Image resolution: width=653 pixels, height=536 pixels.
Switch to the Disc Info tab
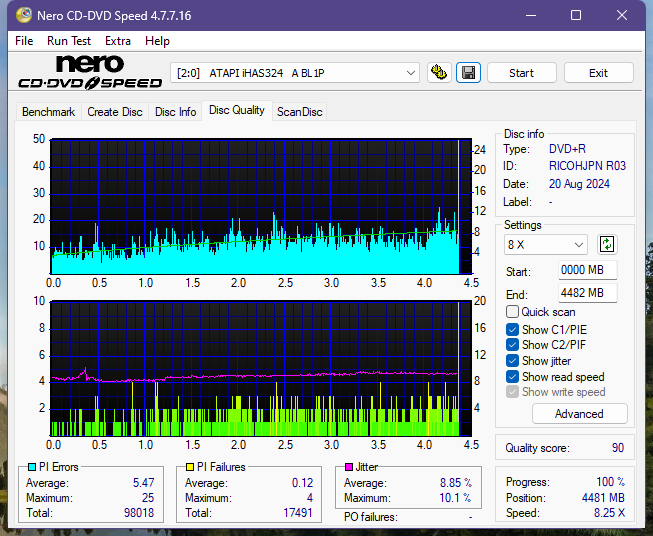[x=175, y=112]
